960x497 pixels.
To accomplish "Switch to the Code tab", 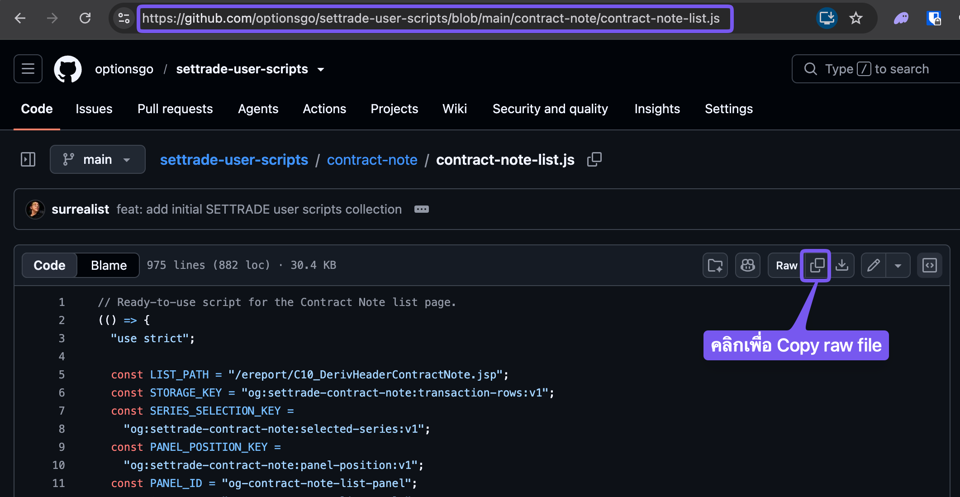I will pyautogui.click(x=37, y=109).
